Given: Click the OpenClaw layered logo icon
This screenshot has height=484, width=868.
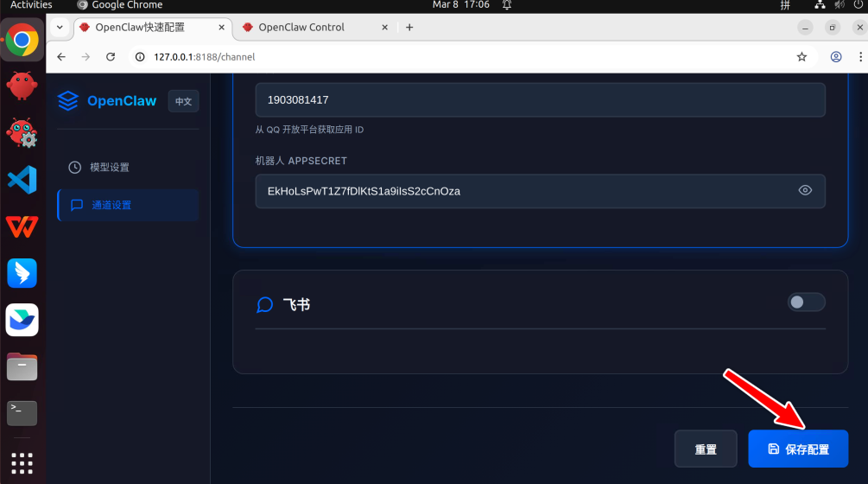Looking at the screenshot, I should (67, 101).
